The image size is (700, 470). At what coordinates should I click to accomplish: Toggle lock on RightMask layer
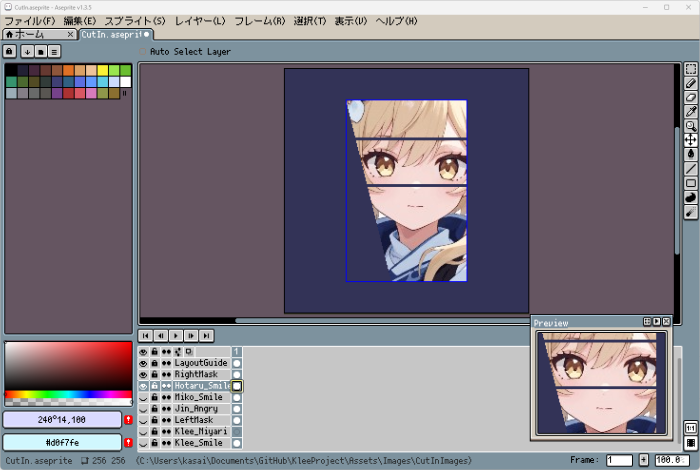(154, 374)
